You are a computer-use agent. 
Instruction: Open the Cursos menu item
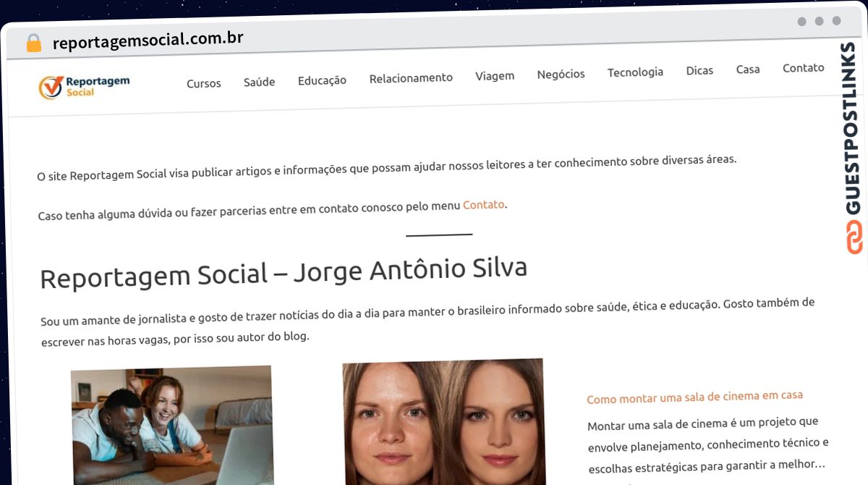204,83
